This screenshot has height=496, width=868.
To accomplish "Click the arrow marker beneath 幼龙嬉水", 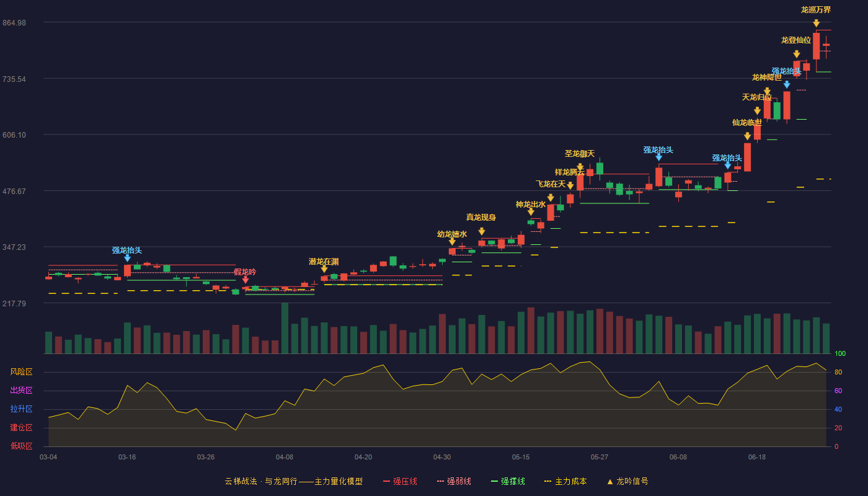I will (452, 242).
